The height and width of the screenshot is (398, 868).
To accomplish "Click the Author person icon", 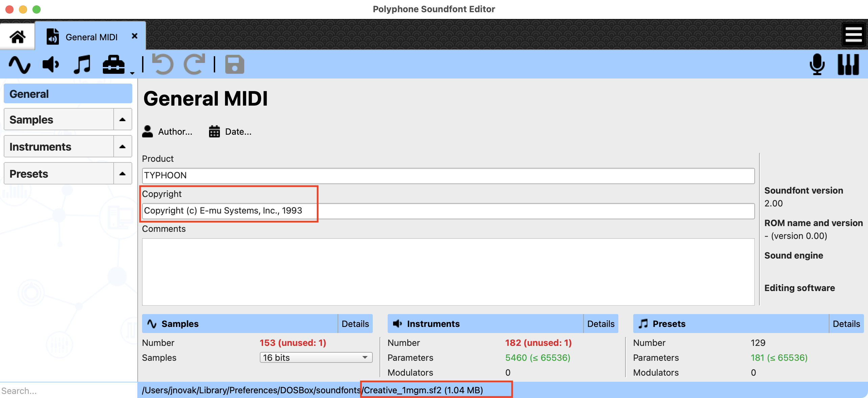I will [x=147, y=131].
